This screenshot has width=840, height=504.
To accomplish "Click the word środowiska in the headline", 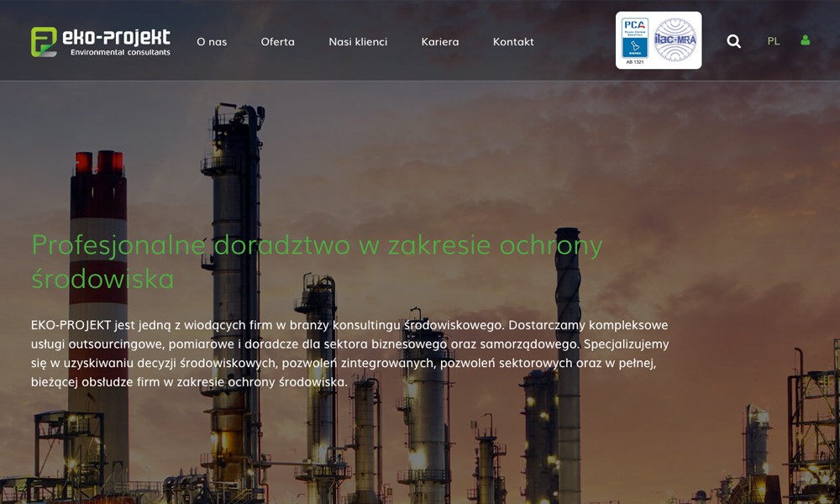I will click(102, 279).
